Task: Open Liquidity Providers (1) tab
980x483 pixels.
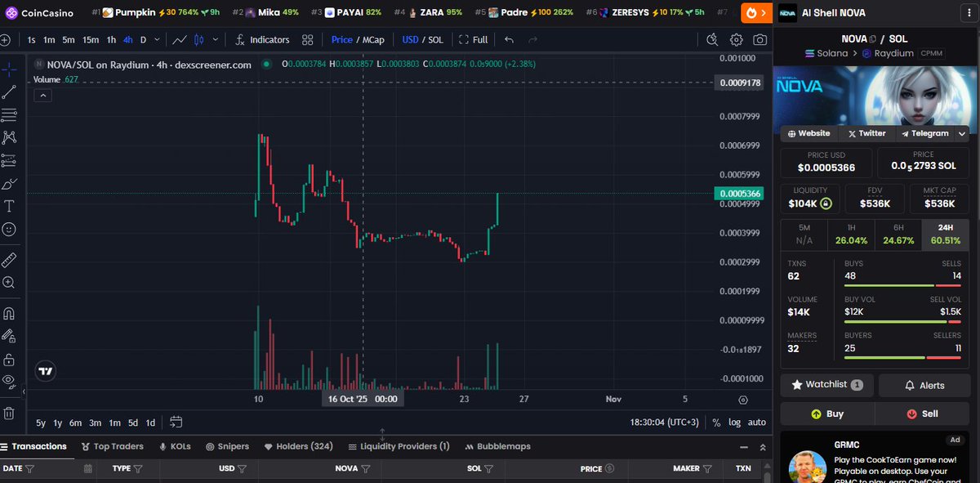Action: (399, 446)
